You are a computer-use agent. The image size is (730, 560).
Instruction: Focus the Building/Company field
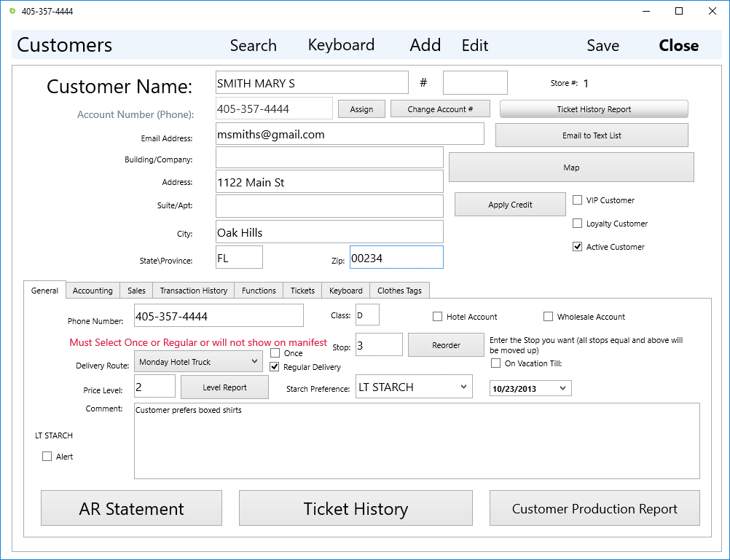pos(329,157)
